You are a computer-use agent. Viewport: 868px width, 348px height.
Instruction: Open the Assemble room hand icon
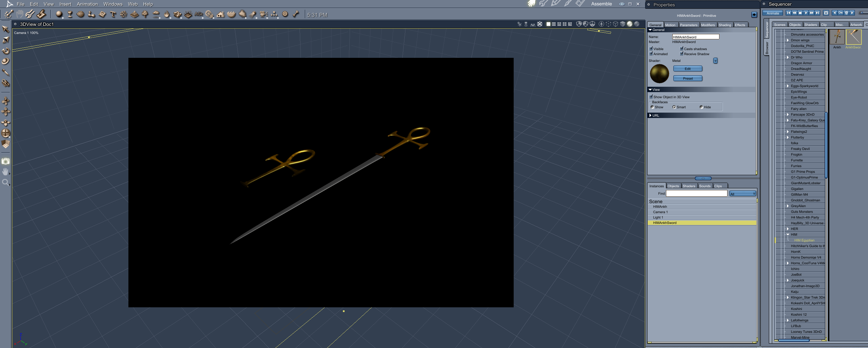tap(532, 4)
